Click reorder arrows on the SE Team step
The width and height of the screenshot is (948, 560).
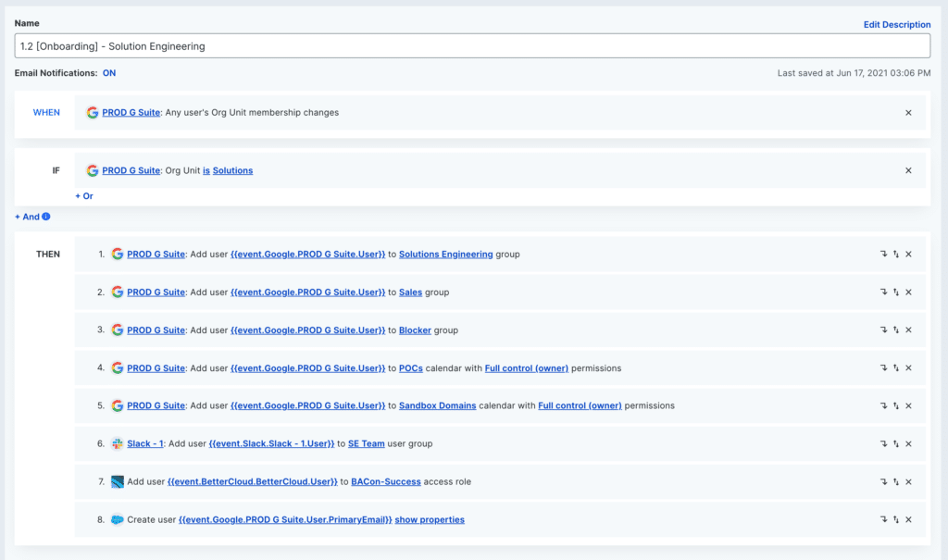point(896,444)
